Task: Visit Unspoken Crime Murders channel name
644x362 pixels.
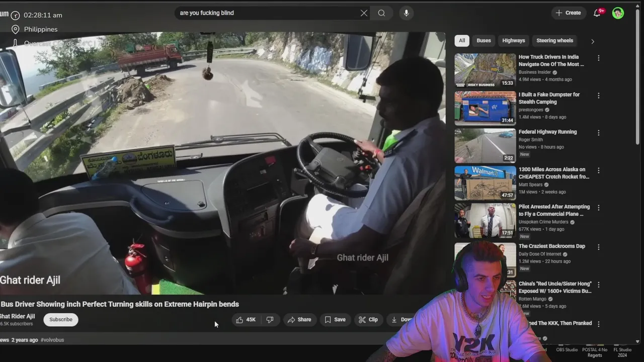Action: click(543, 222)
